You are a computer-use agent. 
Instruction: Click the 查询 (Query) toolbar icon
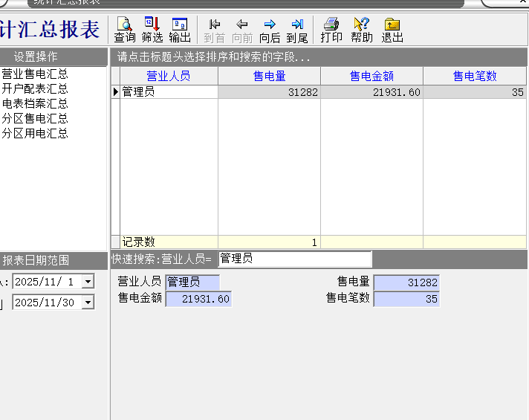pyautogui.click(x=124, y=30)
